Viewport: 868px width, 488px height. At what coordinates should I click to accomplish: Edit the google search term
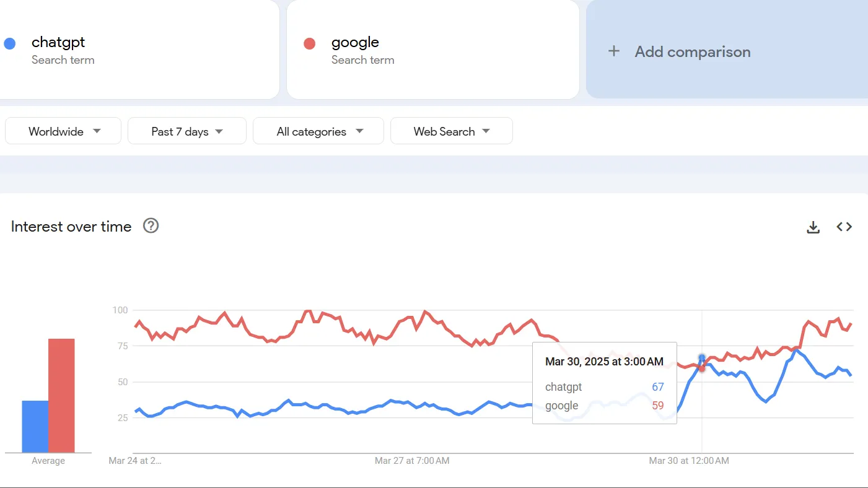[x=355, y=43]
